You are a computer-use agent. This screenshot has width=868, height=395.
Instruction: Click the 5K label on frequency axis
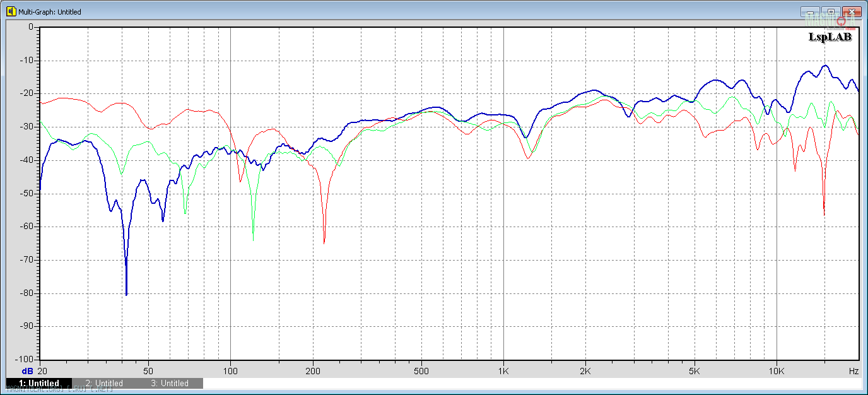click(695, 370)
